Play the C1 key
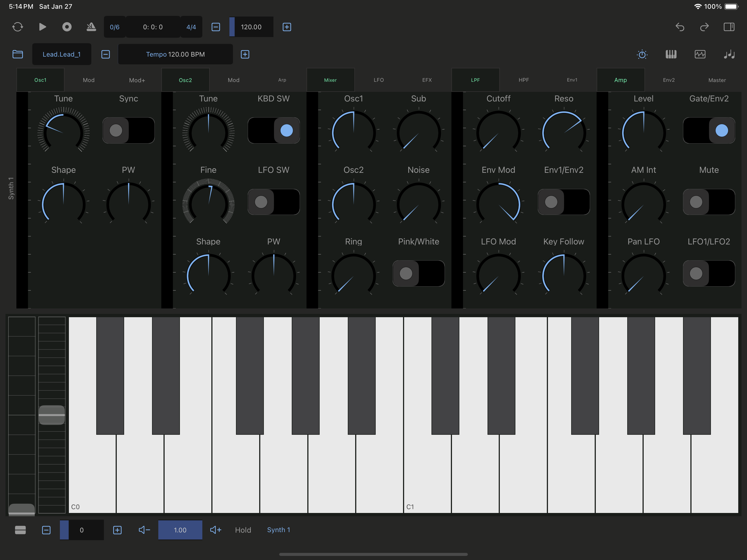 pyautogui.click(x=427, y=473)
